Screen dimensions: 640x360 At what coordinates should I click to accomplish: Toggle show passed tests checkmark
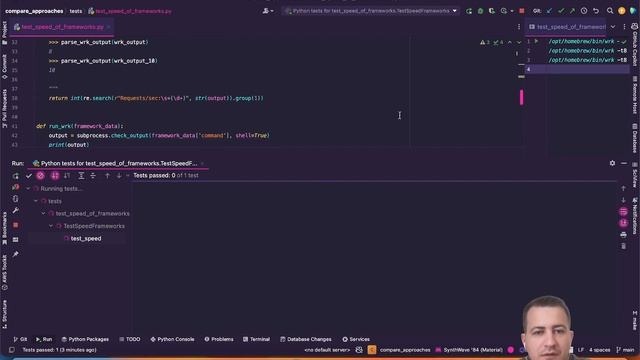pyautogui.click(x=29, y=176)
